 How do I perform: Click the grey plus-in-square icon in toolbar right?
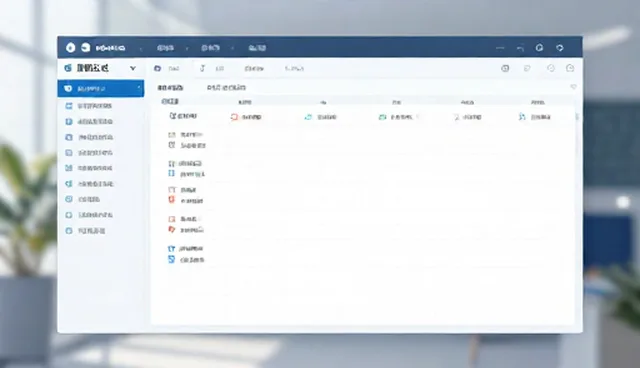pos(505,68)
